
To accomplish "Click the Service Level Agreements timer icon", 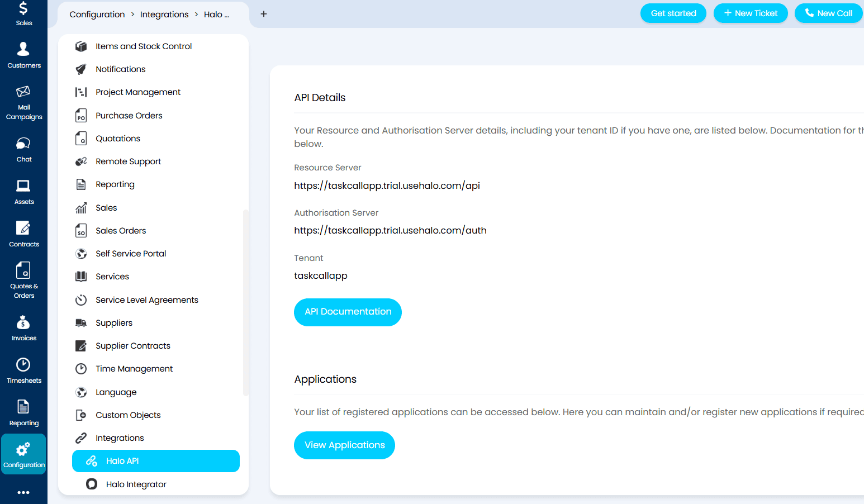I will click(x=81, y=300).
